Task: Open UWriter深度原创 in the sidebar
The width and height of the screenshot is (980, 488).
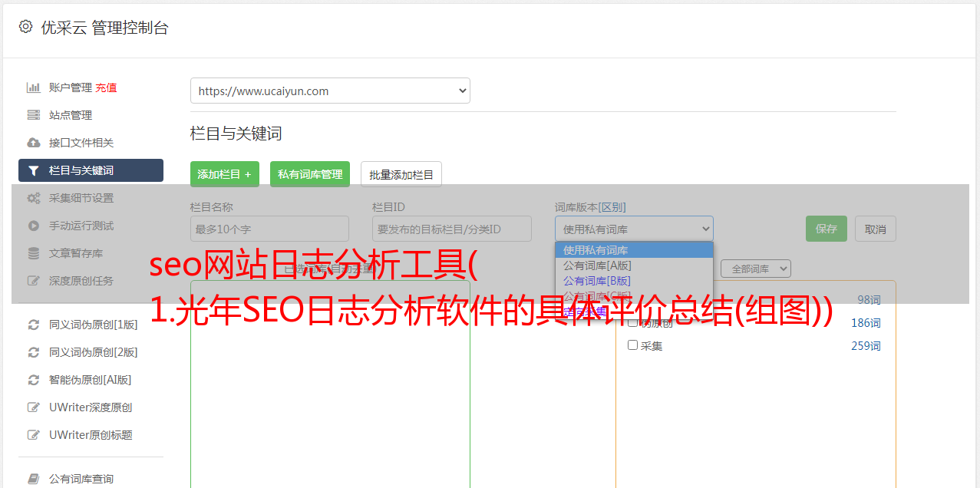Action: click(91, 407)
